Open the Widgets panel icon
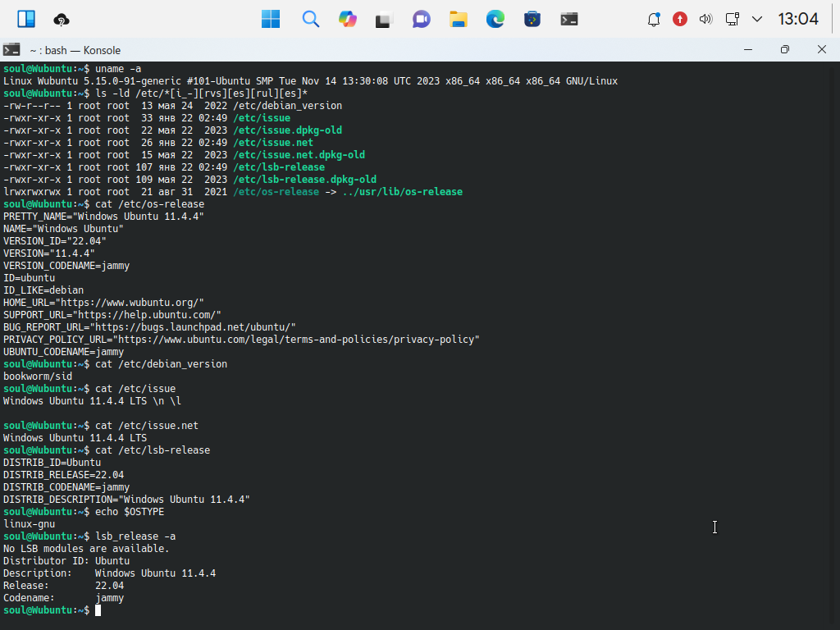 [26, 20]
